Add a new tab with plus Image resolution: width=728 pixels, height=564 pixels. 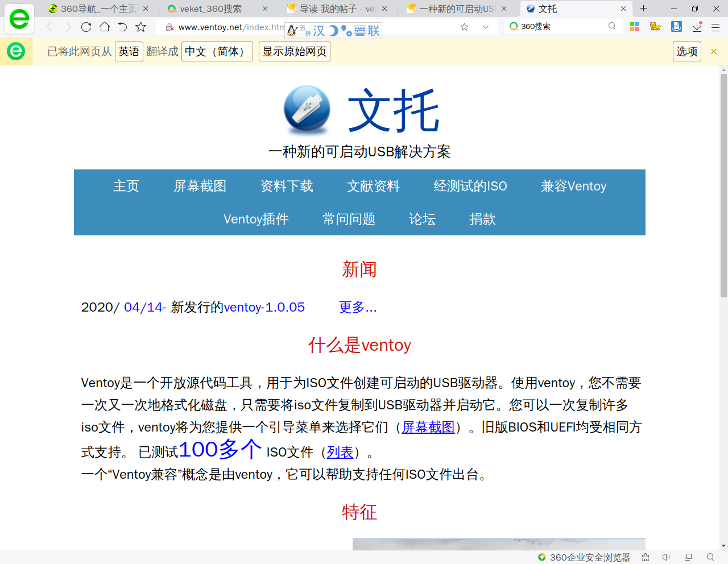click(x=644, y=9)
